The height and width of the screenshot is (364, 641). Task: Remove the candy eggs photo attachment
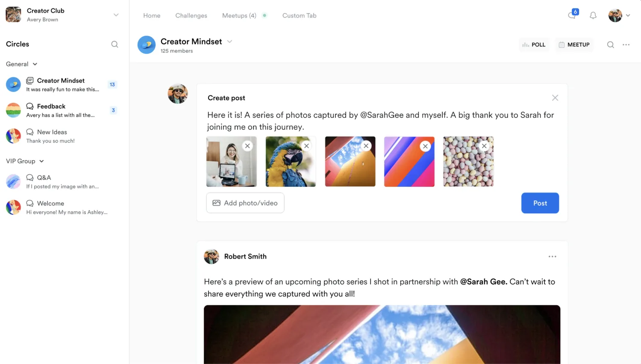coord(484,146)
